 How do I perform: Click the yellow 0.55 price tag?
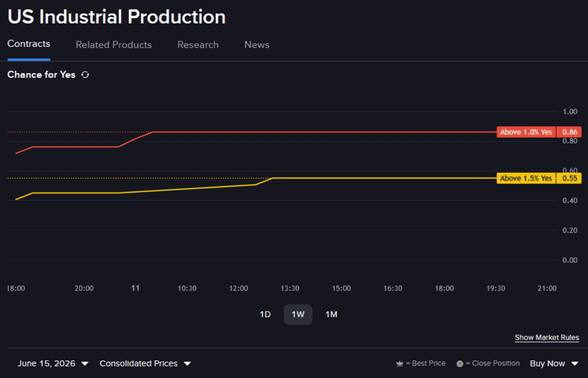569,178
